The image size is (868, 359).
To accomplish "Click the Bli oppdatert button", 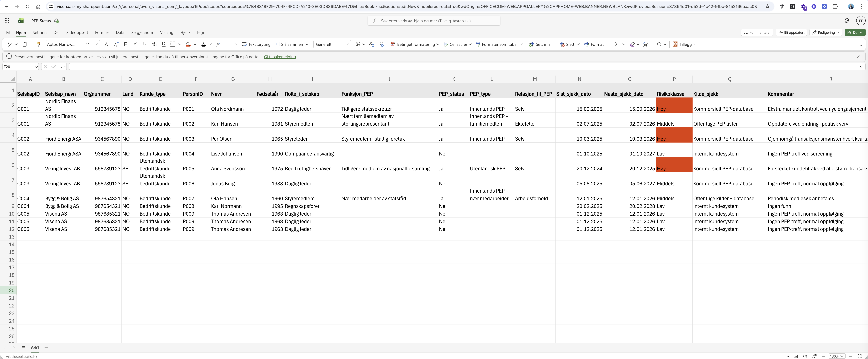I will [x=791, y=32].
